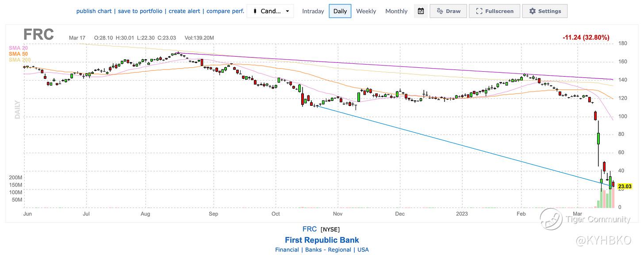Click the FRC ticker heading on chart

pos(38,35)
